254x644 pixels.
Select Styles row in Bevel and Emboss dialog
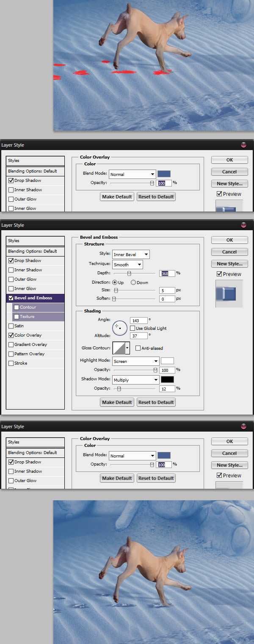point(36,240)
